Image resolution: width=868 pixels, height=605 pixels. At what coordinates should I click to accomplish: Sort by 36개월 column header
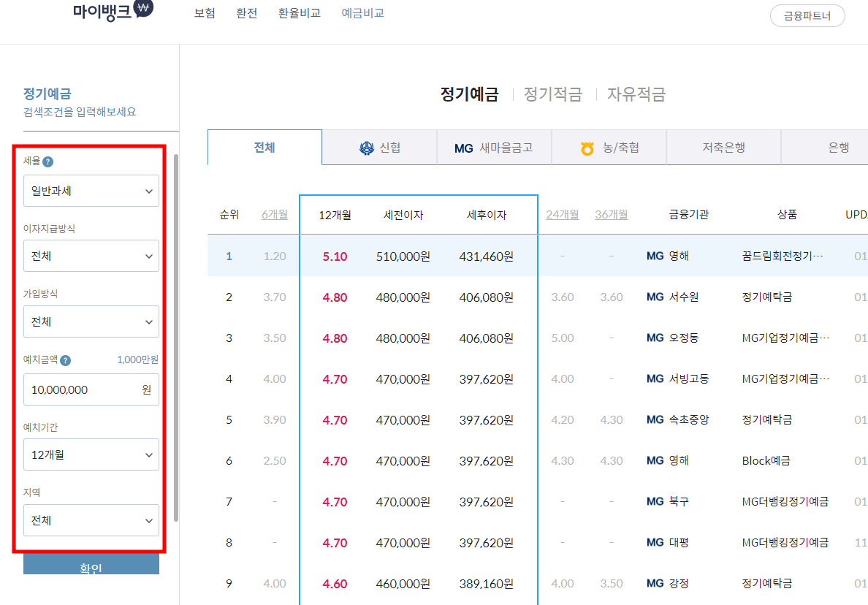pos(611,214)
